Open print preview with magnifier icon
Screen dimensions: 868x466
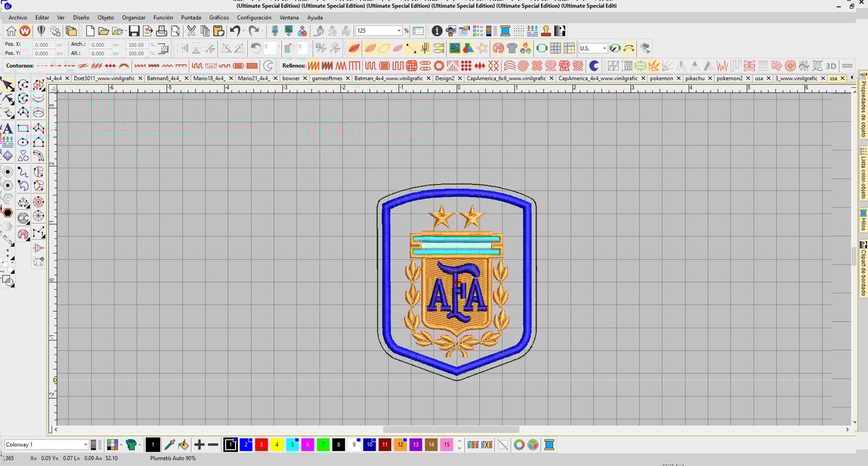point(175,31)
